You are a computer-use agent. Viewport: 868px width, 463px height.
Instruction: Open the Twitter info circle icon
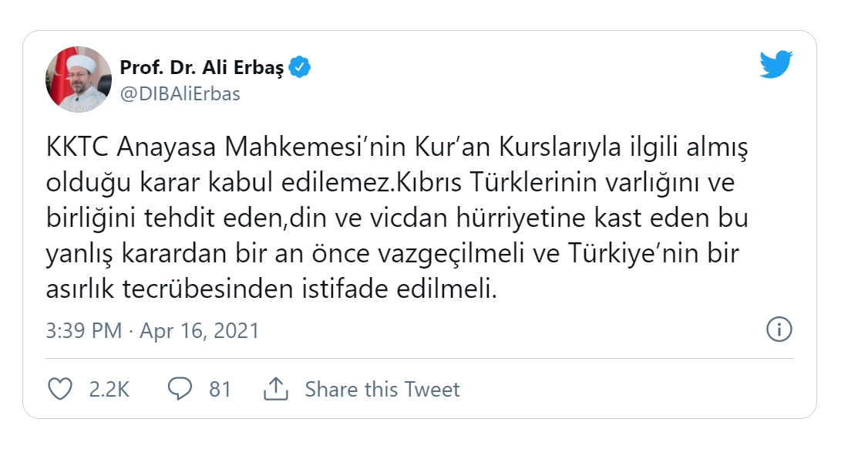pos(779,330)
